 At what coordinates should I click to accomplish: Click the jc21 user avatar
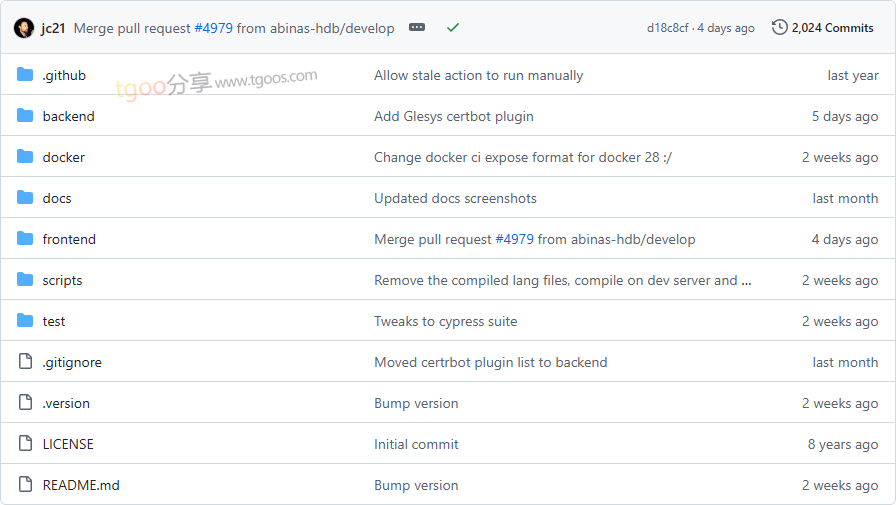pyautogui.click(x=23, y=28)
